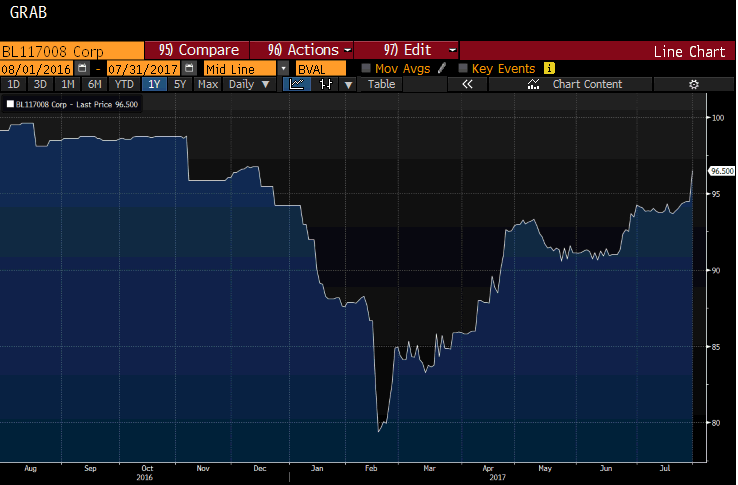
Task: Expand the Mid Line dropdown arrow
Action: [283, 68]
